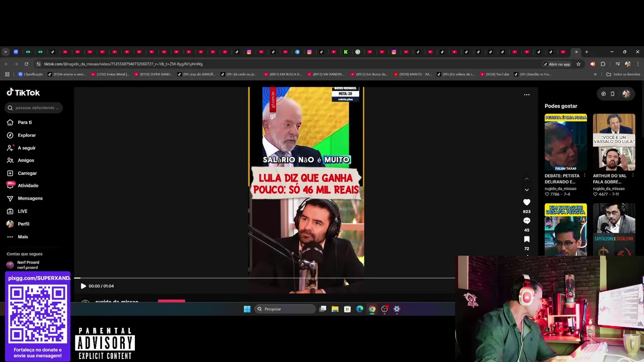The image size is (644, 362).
Task: Open the Classificação bookmark
Action: pyautogui.click(x=30, y=74)
